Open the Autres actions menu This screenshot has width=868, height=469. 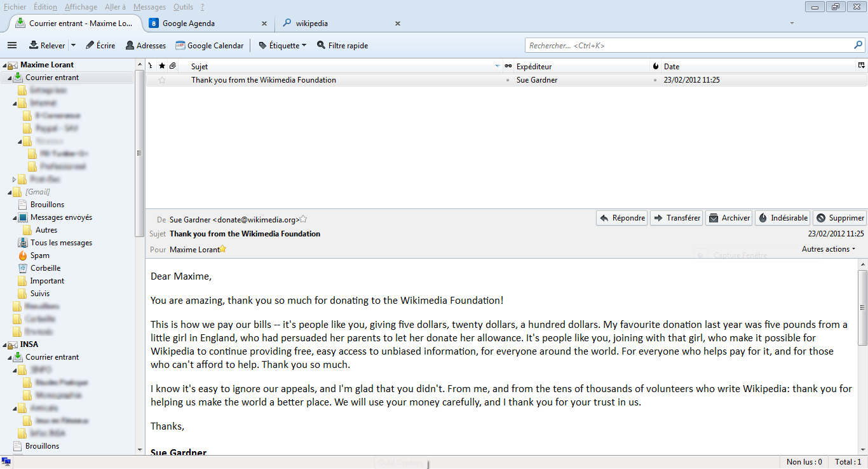828,249
